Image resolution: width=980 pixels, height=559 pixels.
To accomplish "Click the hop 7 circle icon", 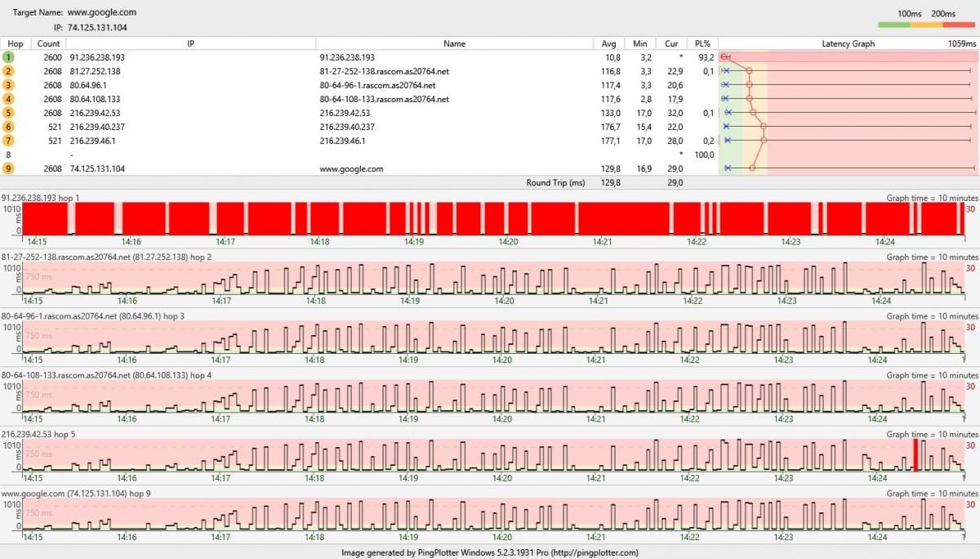I will (9, 141).
